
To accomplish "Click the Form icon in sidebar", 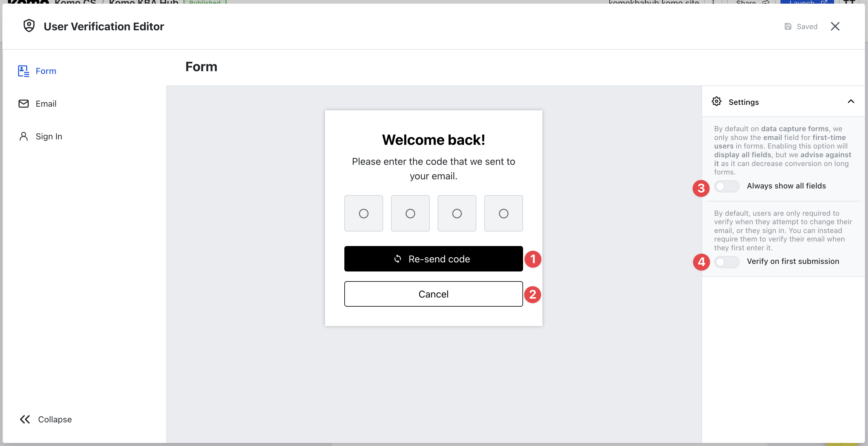I will point(24,71).
